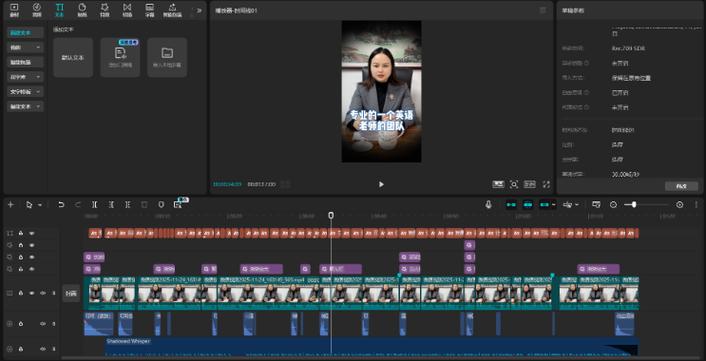Add the default text (默认文本) card
This screenshot has width=706, height=361.
coord(73,57)
